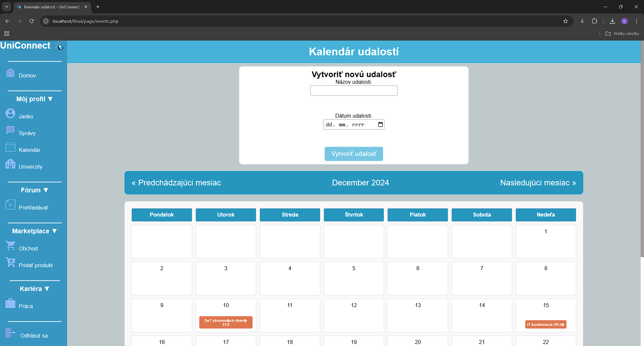
Task: Click the Pridať produkt cart-plus icon
Action: 10,262
